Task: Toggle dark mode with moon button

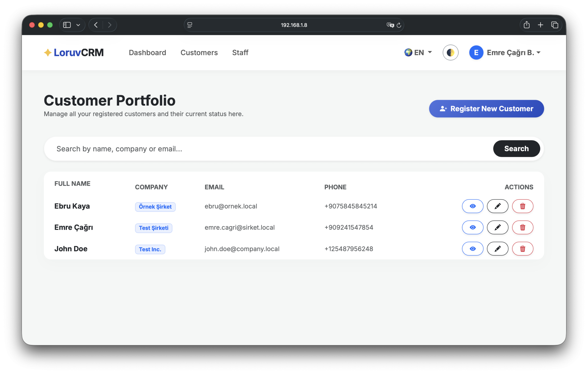Action: [450, 52]
